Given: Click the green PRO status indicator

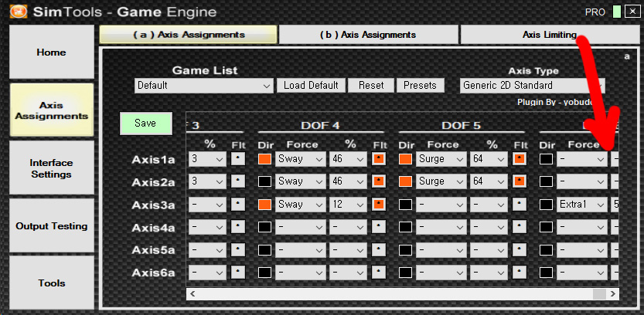Looking at the screenshot, I should 616,12.
